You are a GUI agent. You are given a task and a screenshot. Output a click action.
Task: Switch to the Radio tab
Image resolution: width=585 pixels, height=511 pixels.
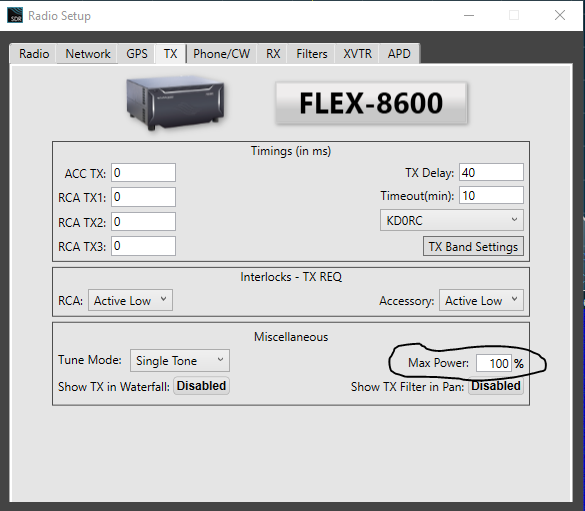pyautogui.click(x=34, y=54)
